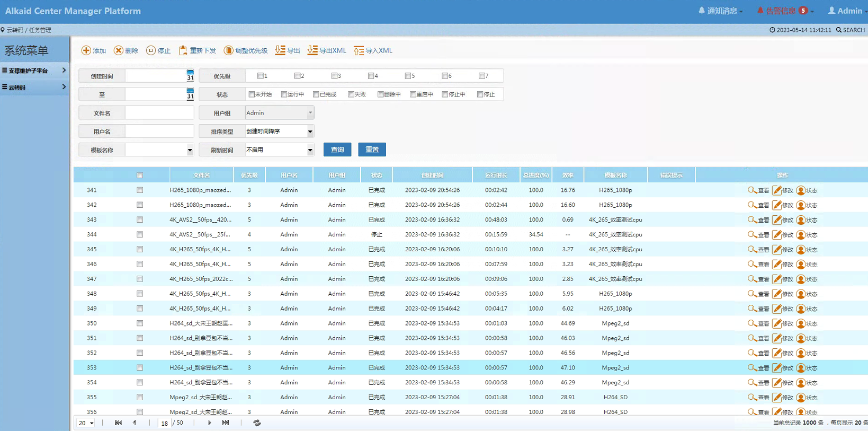Sort by the 创建时间 column header
Viewport: 868px width, 431px height.
pos(433,175)
